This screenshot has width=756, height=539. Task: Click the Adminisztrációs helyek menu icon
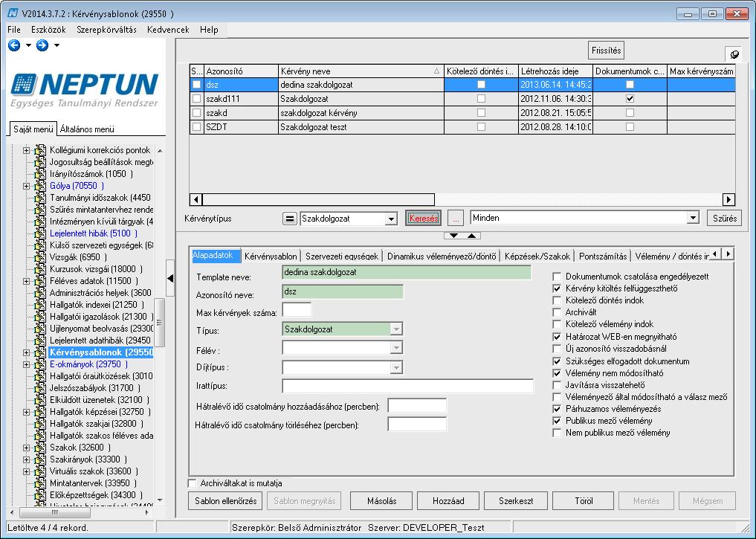(40, 293)
